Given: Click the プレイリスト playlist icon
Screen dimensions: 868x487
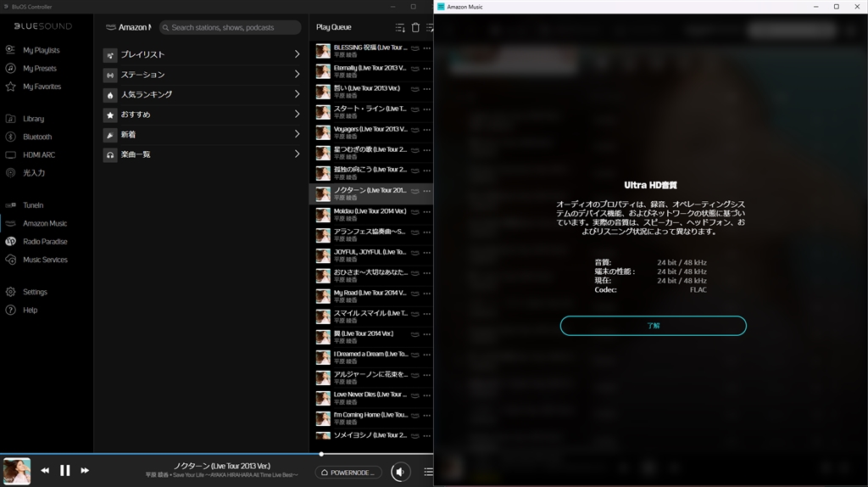Looking at the screenshot, I should [x=110, y=55].
